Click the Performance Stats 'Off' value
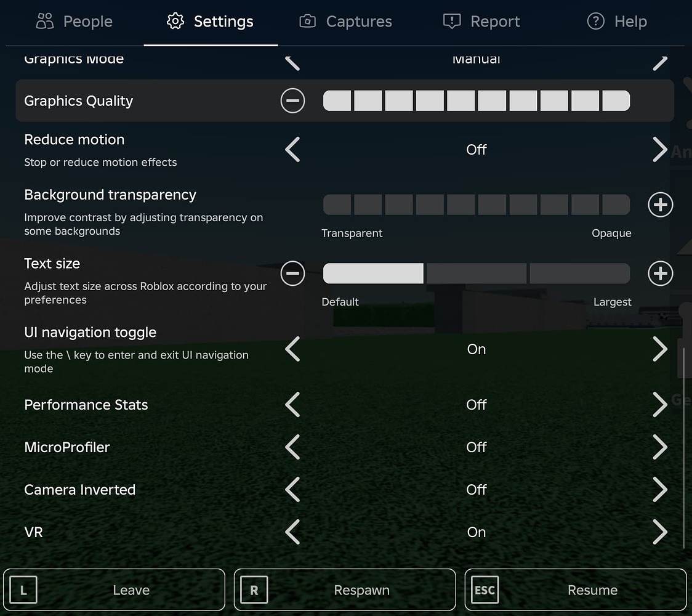Image resolution: width=692 pixels, height=616 pixels. tap(476, 405)
